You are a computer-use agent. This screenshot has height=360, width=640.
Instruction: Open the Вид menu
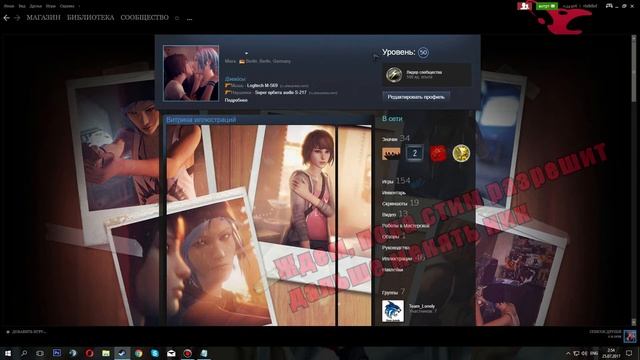22,6
